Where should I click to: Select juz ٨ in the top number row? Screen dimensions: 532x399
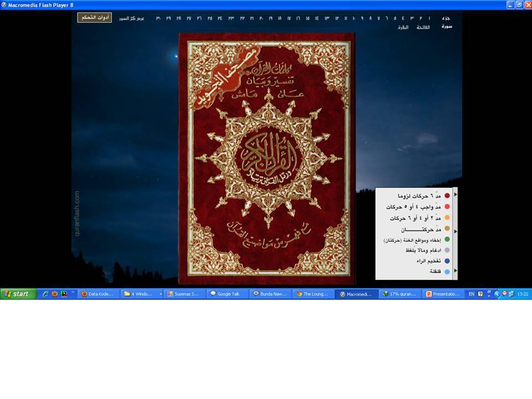371,18
